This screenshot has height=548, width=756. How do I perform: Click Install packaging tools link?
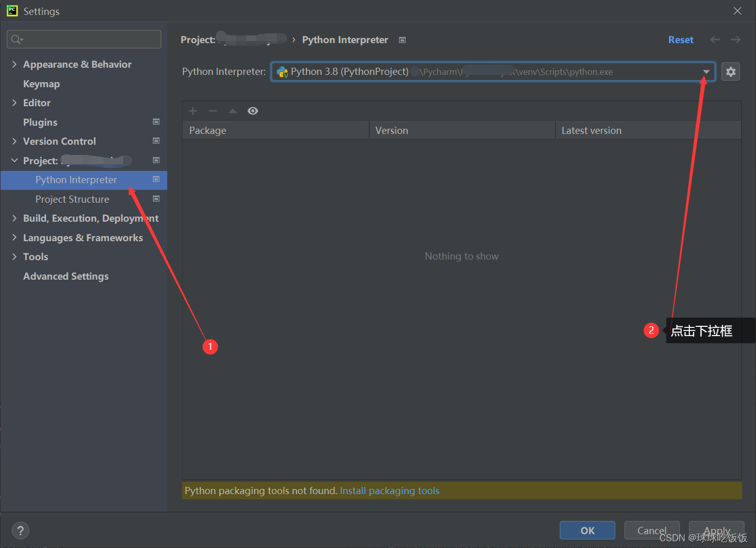pyautogui.click(x=390, y=491)
